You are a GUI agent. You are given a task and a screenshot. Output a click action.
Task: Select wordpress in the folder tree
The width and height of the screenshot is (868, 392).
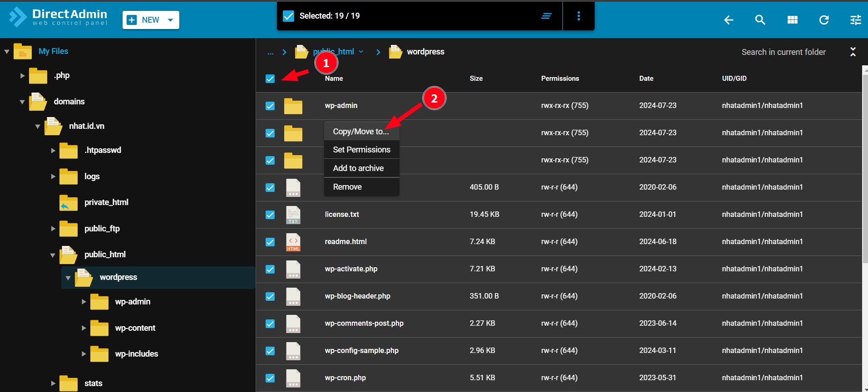pos(118,277)
